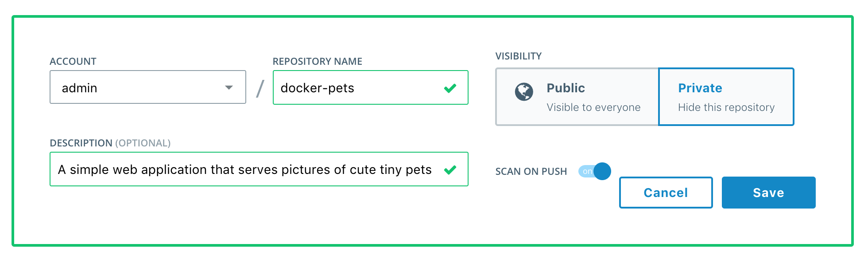Click the slash separator after account field
Image resolution: width=868 pixels, height=260 pixels.
(x=260, y=88)
